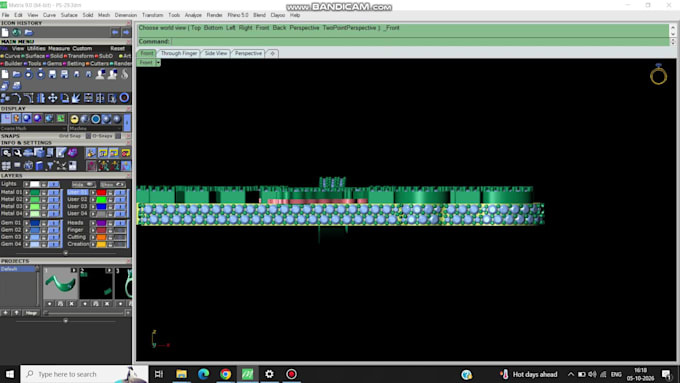Viewport: 680px width, 383px height.
Task: Click the letter S icon in the file row
Action: (x=124, y=75)
